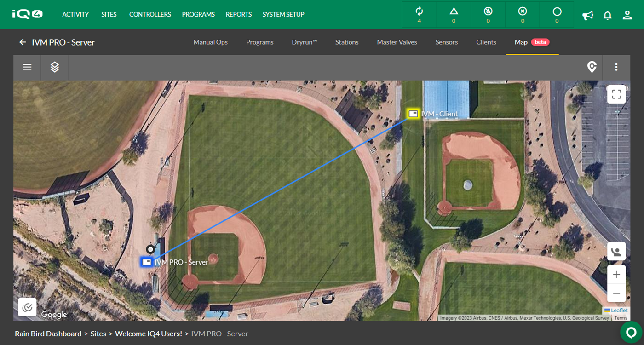Switch to the controller Programs tab
The image size is (644, 345).
tap(260, 42)
